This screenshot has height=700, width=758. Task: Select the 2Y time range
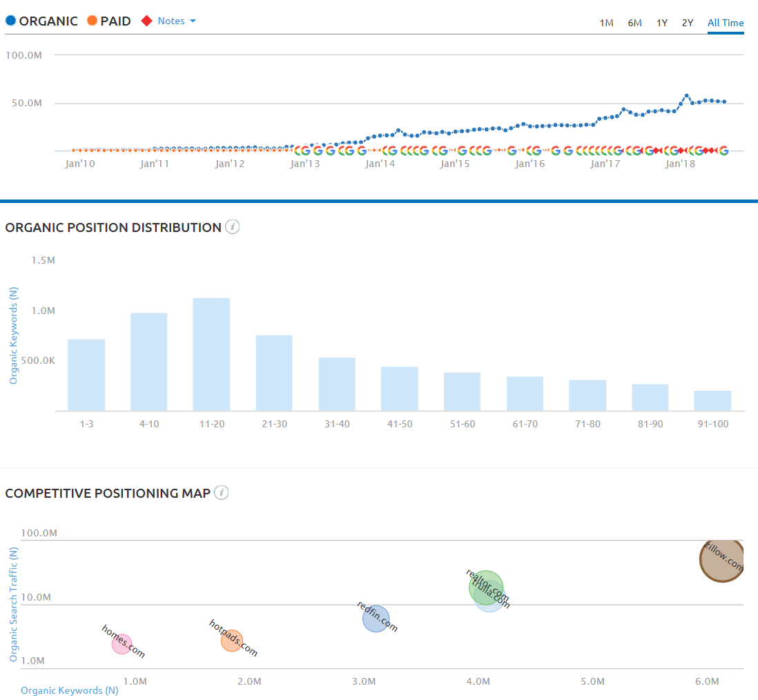688,23
